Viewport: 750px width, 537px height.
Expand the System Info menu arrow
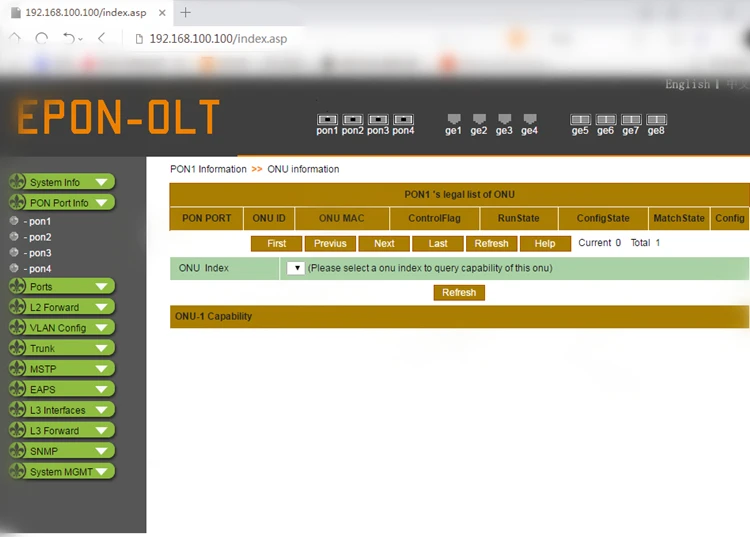101,182
